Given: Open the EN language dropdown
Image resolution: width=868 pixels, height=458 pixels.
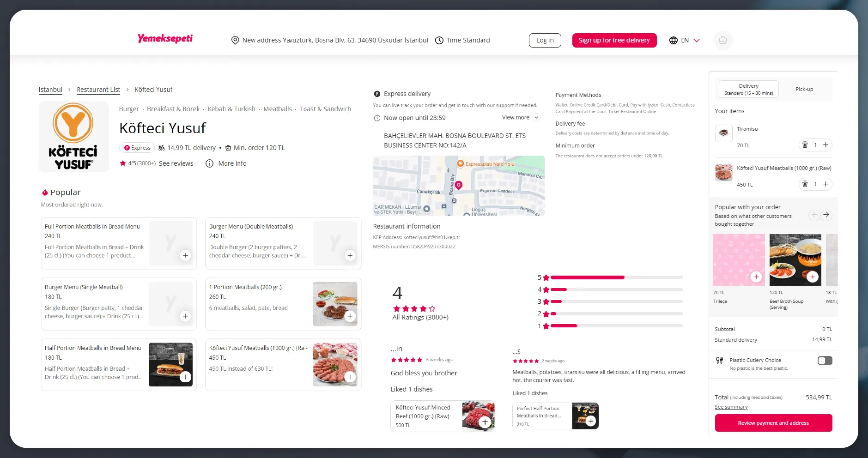Looking at the screenshot, I should [x=685, y=40].
